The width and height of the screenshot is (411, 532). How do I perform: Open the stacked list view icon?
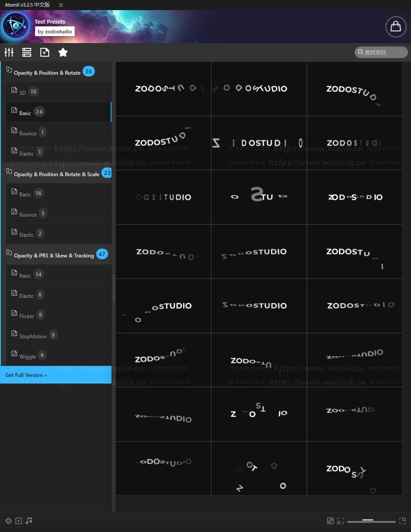[27, 52]
